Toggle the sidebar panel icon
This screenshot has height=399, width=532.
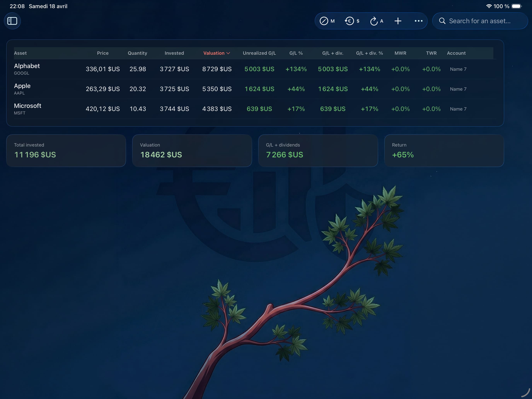tap(12, 21)
